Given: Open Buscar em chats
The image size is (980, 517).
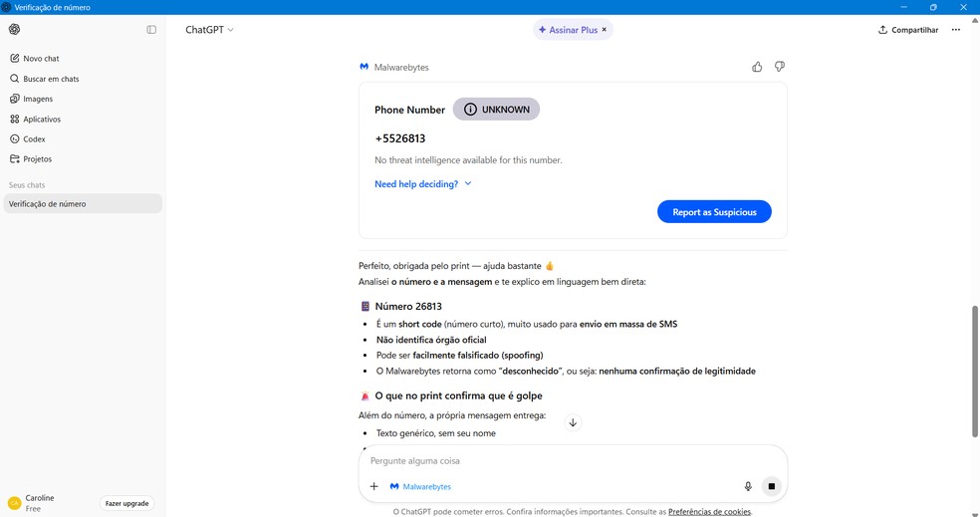Looking at the screenshot, I should pyautogui.click(x=83, y=79).
